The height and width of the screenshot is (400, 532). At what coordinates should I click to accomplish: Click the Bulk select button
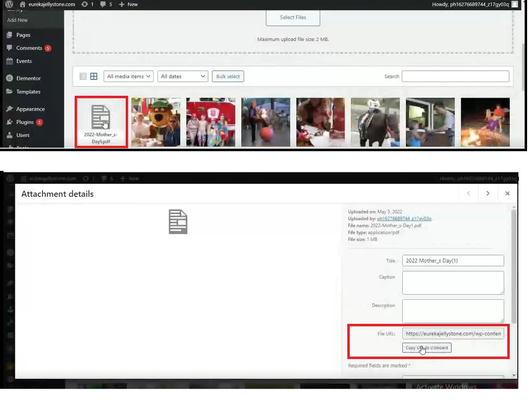[228, 76]
